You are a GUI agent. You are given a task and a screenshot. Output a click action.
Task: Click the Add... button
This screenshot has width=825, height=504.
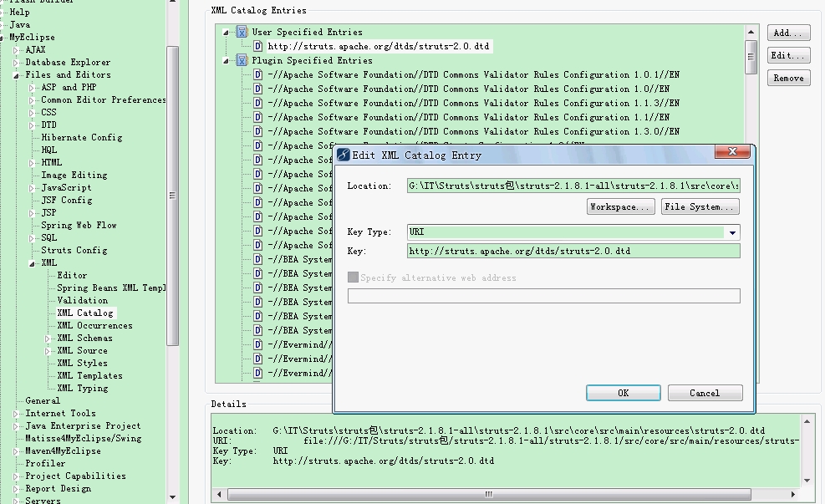point(788,33)
